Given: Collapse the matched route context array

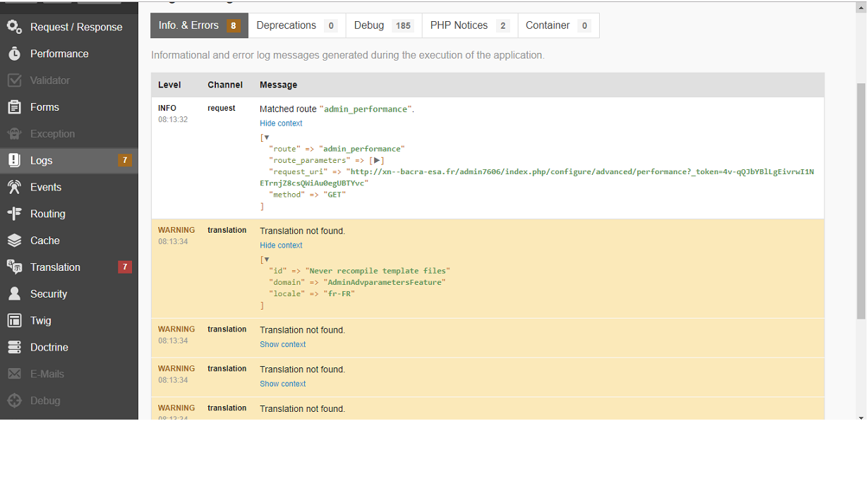Looking at the screenshot, I should [267, 138].
